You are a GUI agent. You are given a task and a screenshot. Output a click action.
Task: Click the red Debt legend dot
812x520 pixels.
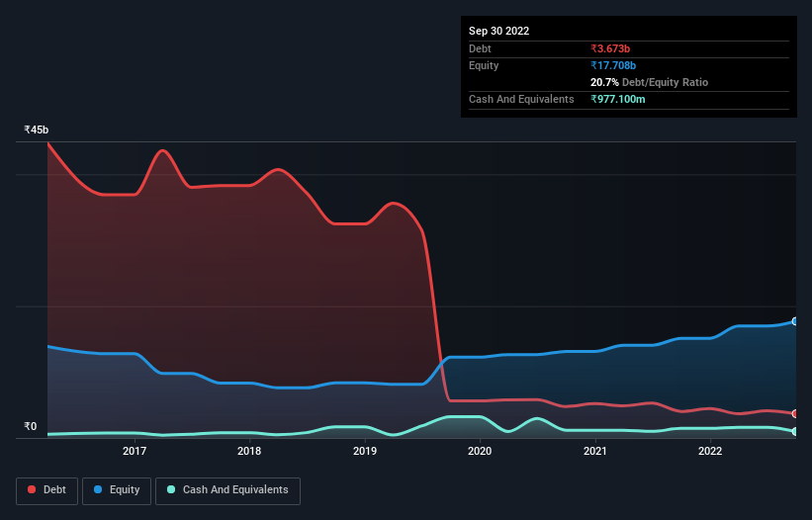tap(32, 489)
